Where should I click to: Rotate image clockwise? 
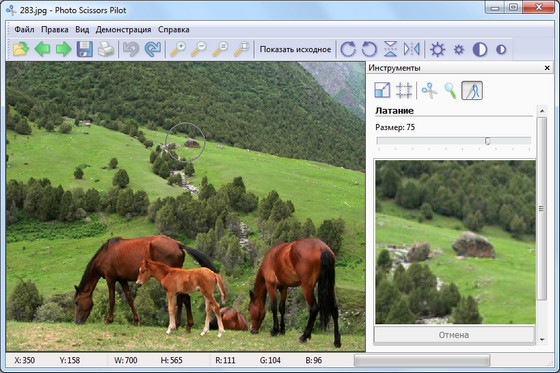[348, 49]
